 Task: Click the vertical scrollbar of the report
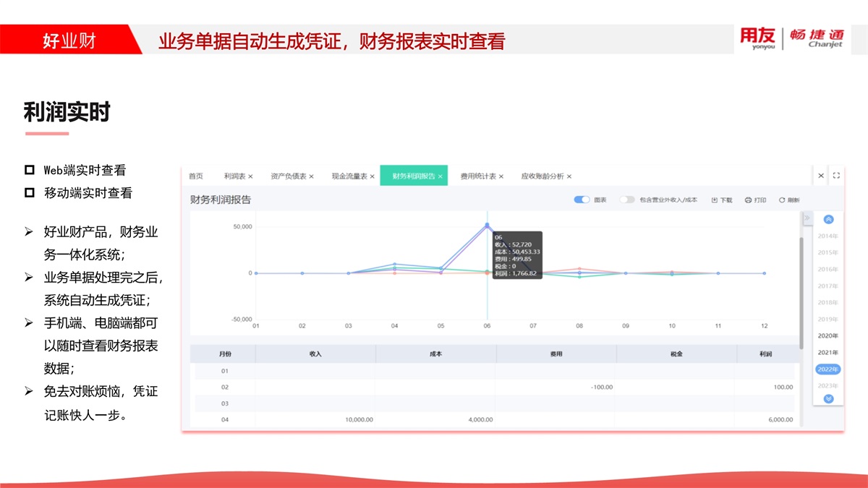[x=801, y=289]
